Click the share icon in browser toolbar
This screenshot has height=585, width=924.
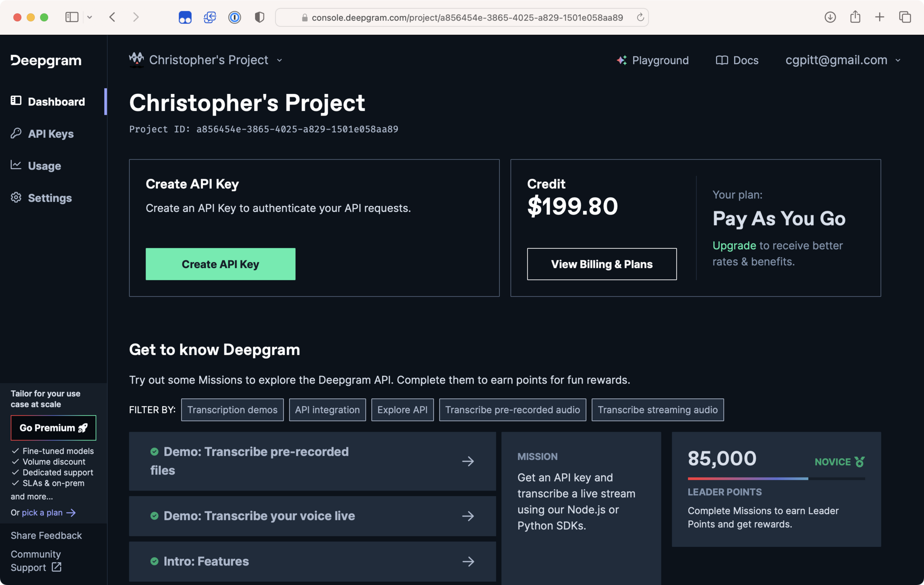click(855, 17)
